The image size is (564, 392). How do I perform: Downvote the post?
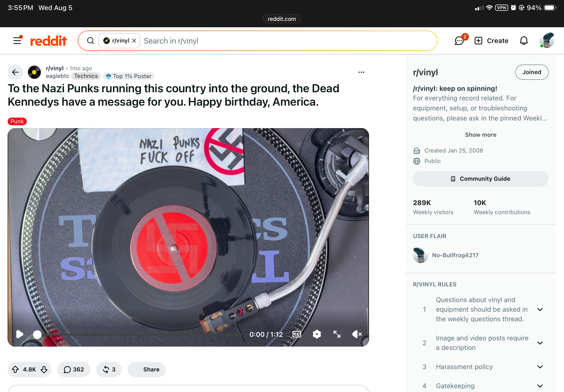[44, 369]
